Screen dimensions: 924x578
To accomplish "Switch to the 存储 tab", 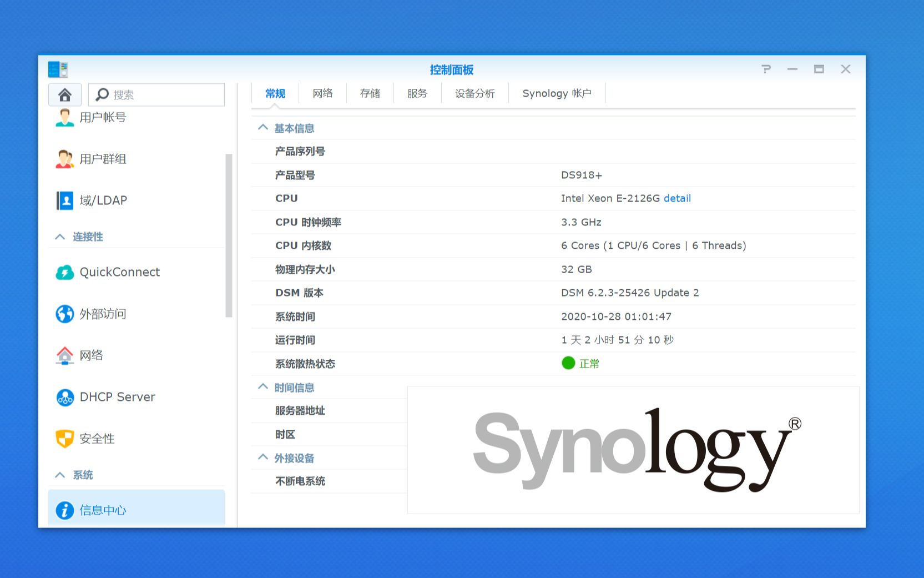I will coord(370,93).
